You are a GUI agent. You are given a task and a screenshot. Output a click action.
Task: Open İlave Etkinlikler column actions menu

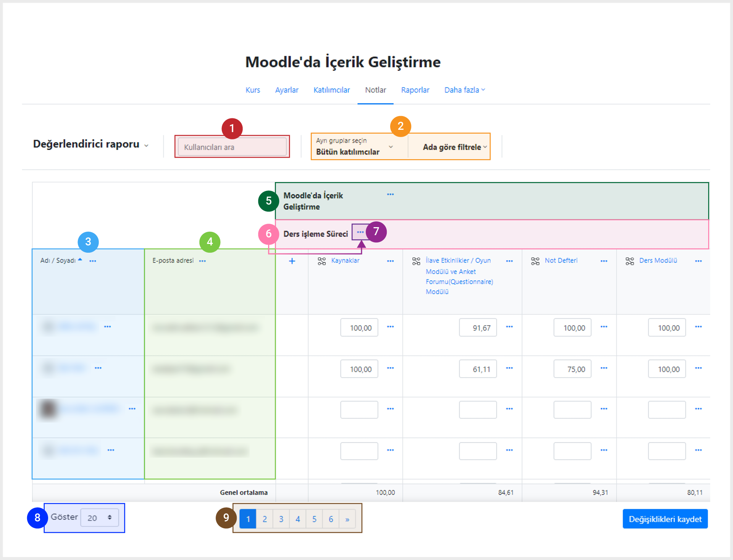point(509,261)
